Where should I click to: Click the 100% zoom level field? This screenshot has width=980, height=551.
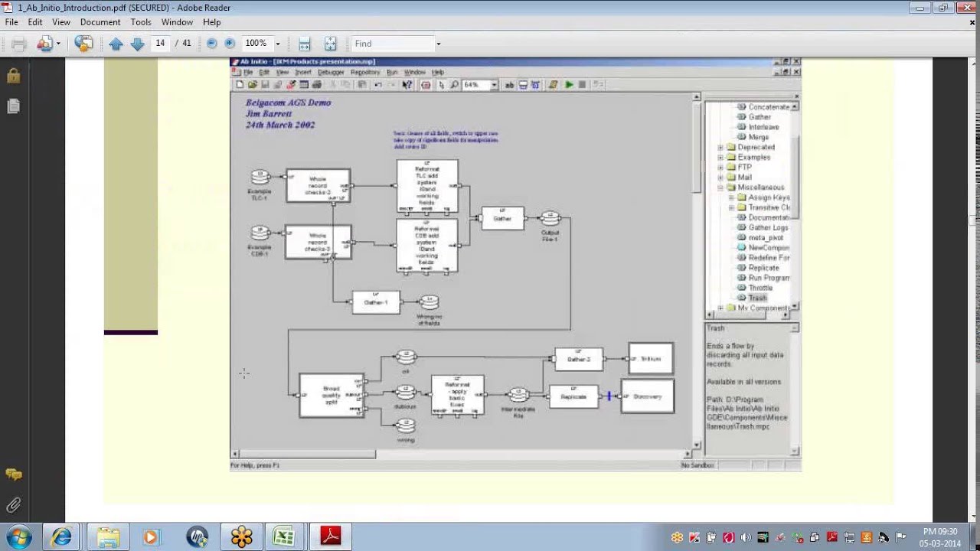[x=256, y=44]
